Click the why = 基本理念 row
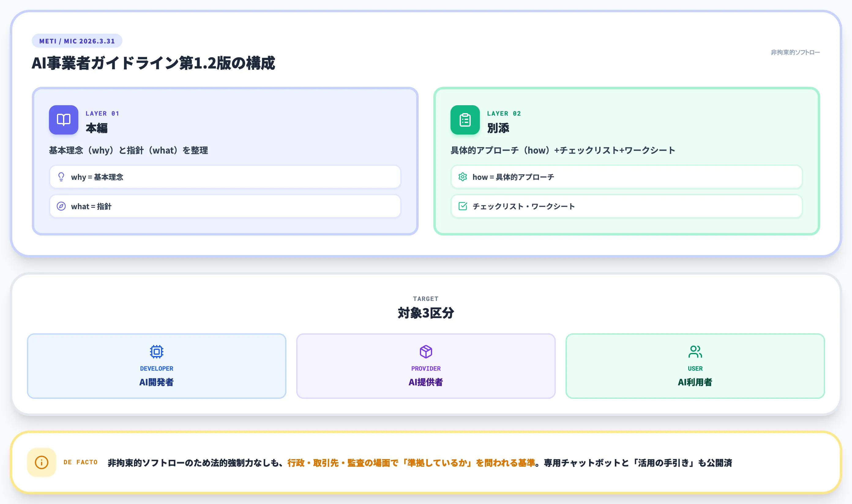Image resolution: width=852 pixels, height=504 pixels. (225, 176)
